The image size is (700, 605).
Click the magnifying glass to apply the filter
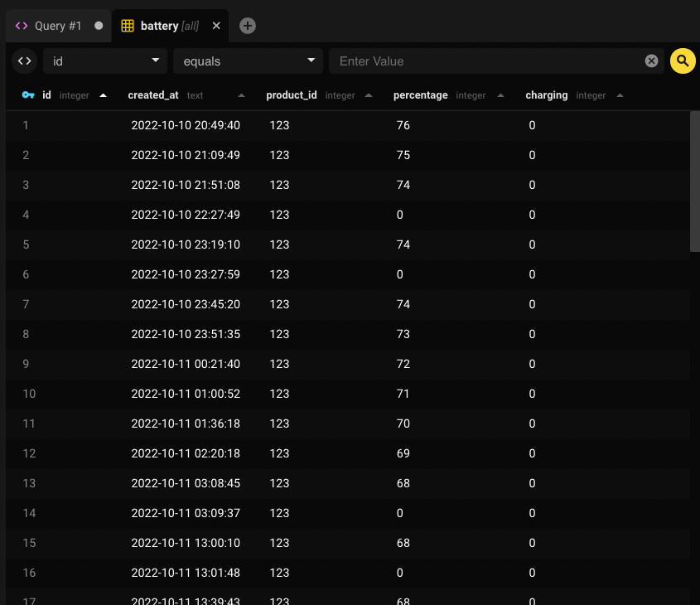682,60
